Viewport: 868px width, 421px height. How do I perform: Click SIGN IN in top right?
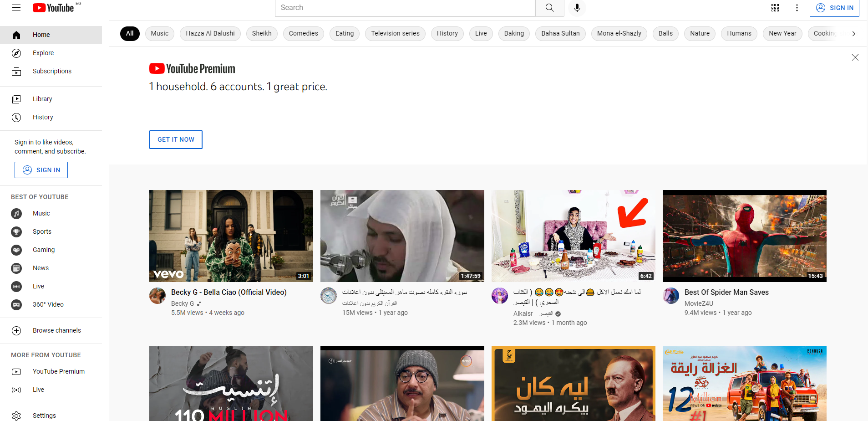834,8
